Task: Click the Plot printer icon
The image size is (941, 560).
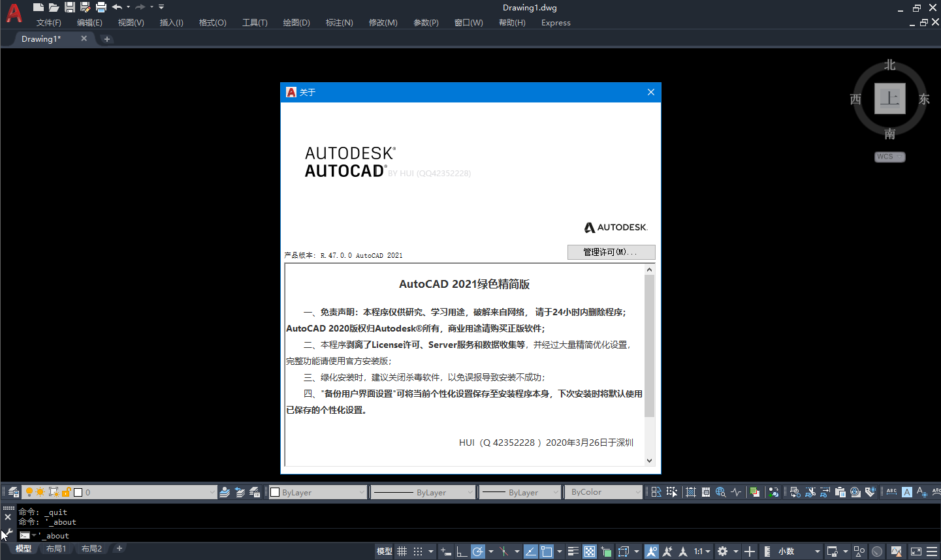Action: click(x=101, y=7)
